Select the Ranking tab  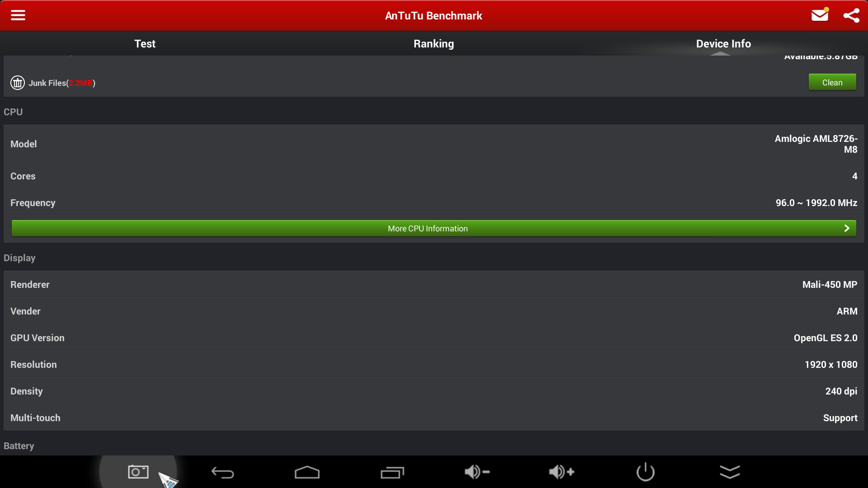(x=434, y=43)
